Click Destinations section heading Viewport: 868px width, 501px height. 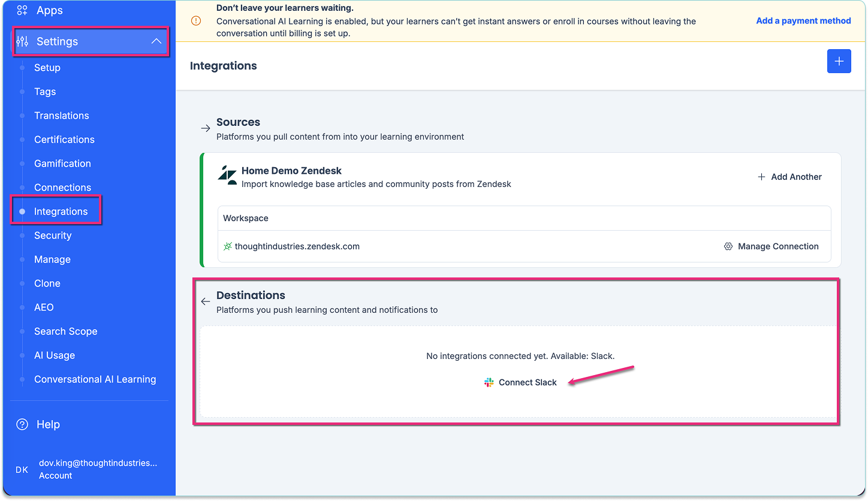click(251, 295)
